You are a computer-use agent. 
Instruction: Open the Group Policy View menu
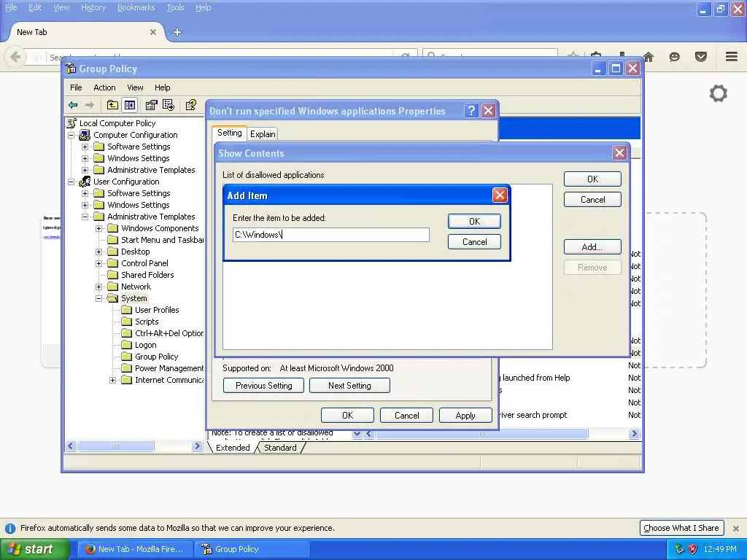point(135,87)
